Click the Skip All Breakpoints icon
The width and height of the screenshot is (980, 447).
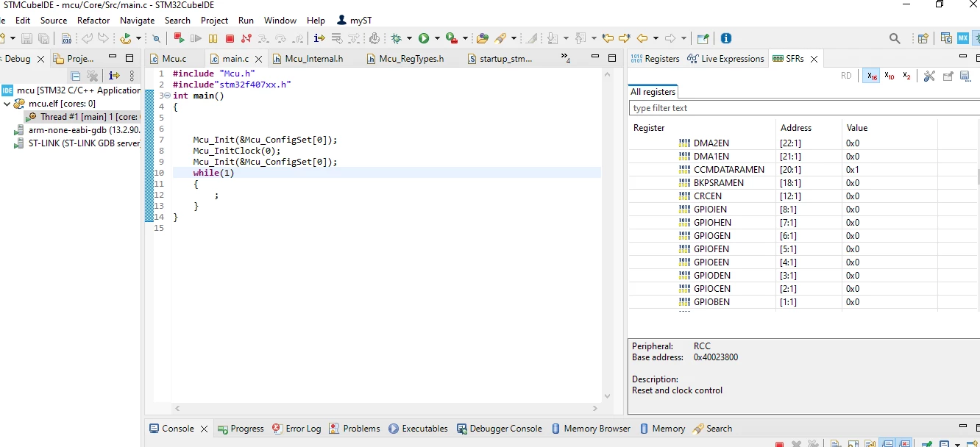pos(156,38)
